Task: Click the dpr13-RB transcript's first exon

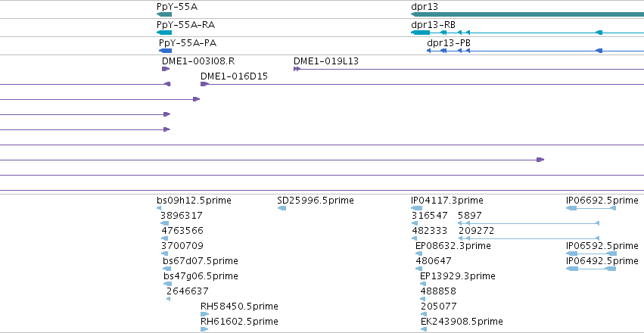Action: coord(420,33)
